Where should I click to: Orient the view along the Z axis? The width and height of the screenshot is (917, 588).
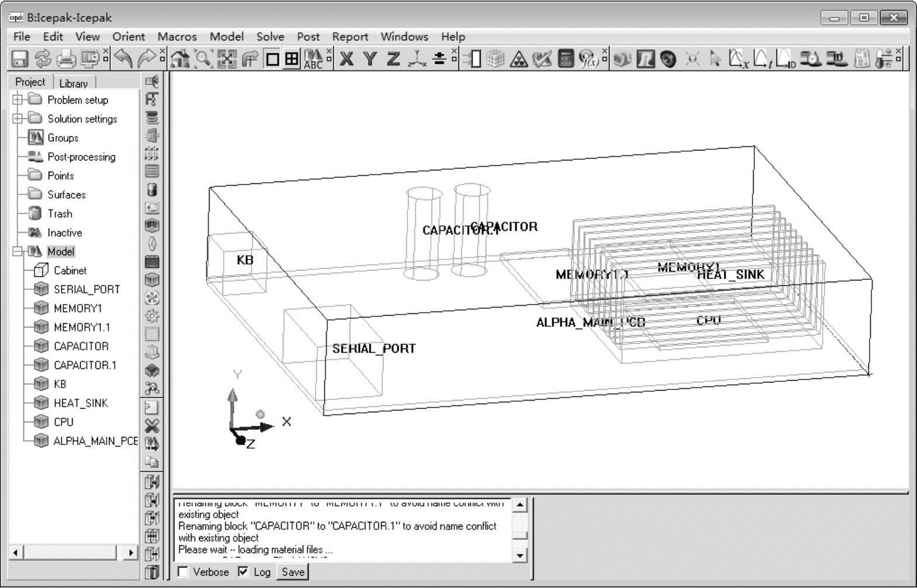(x=393, y=59)
